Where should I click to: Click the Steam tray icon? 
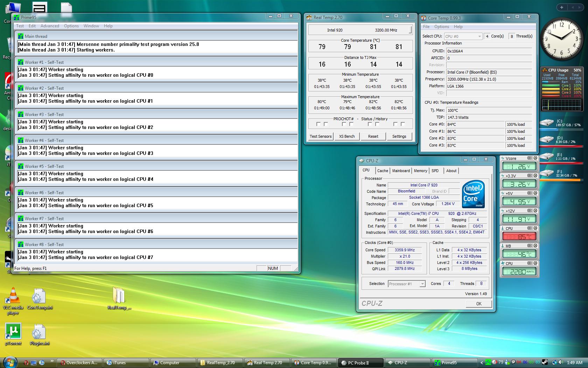click(x=545, y=362)
